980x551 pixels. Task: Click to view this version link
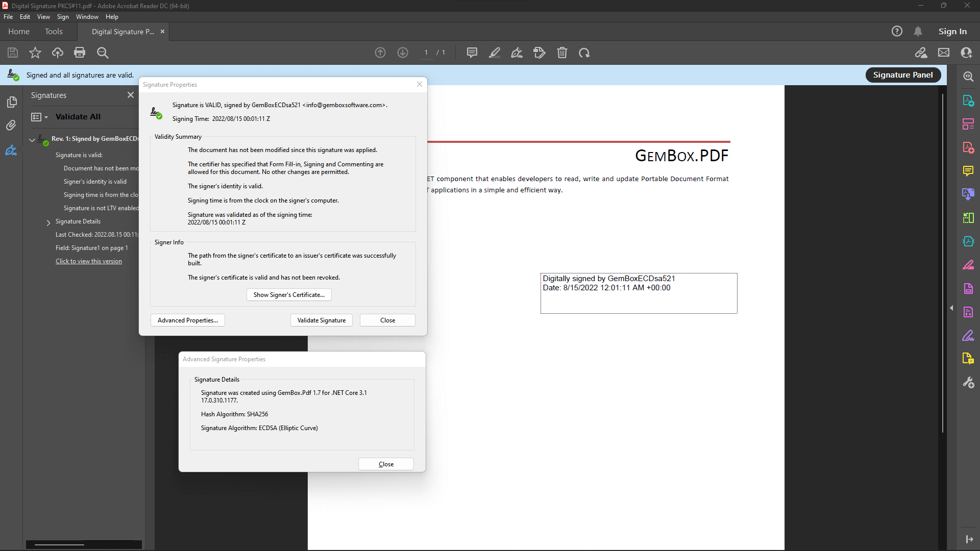[x=88, y=261]
